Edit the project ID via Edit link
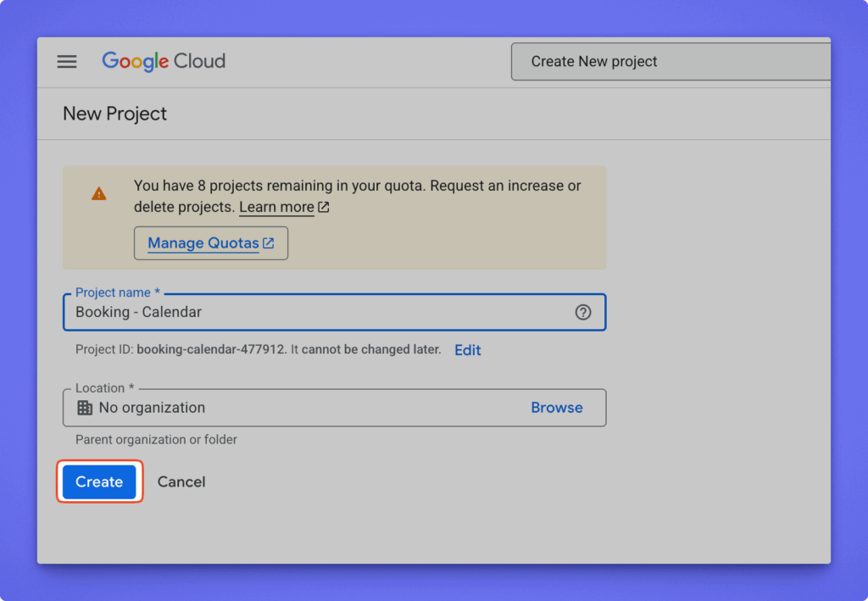The width and height of the screenshot is (868, 601). (x=467, y=350)
